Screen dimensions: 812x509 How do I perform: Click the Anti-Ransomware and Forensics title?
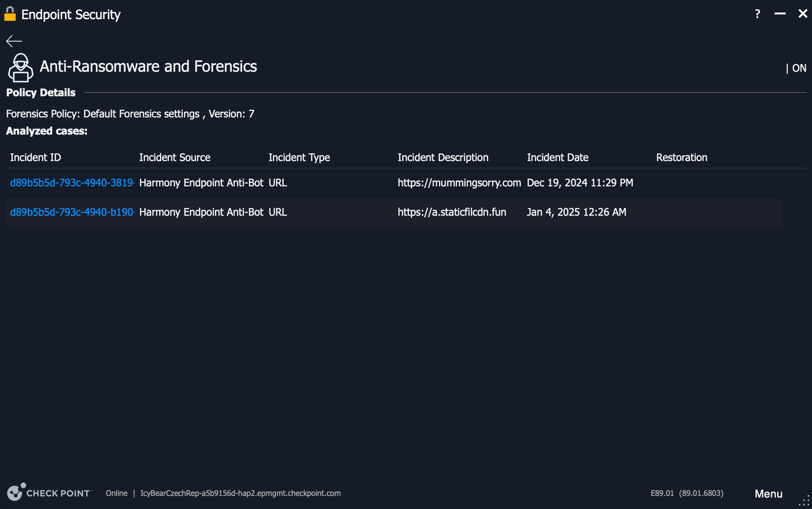(x=148, y=66)
